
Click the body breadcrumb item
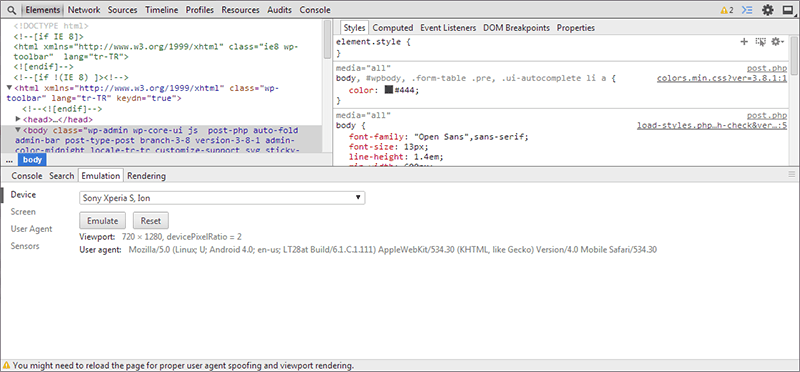click(x=32, y=160)
